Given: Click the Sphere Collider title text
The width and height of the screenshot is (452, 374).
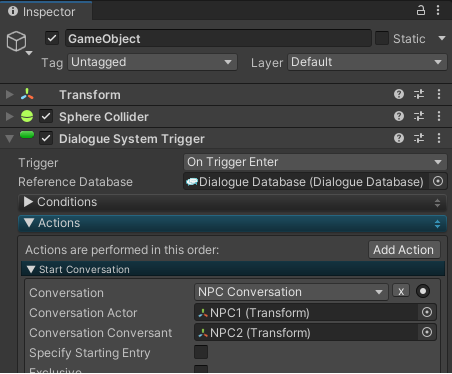Looking at the screenshot, I should 104,117.
